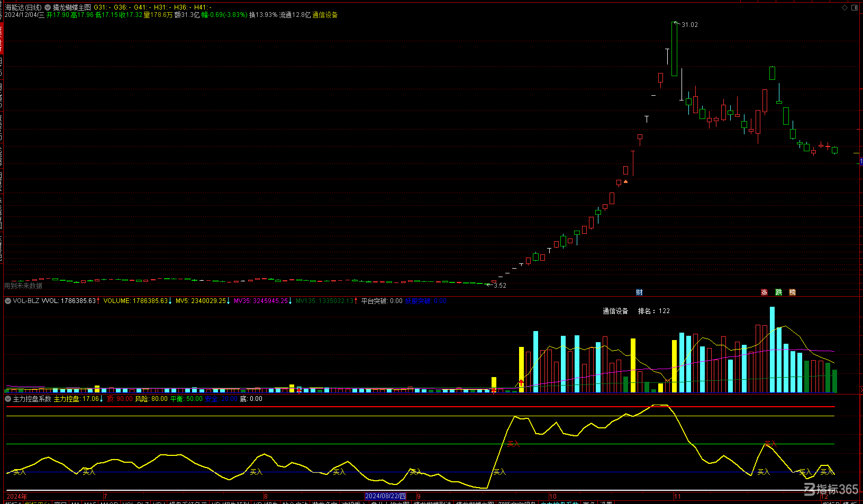Click the red 买入 signal at early October

coord(513,444)
